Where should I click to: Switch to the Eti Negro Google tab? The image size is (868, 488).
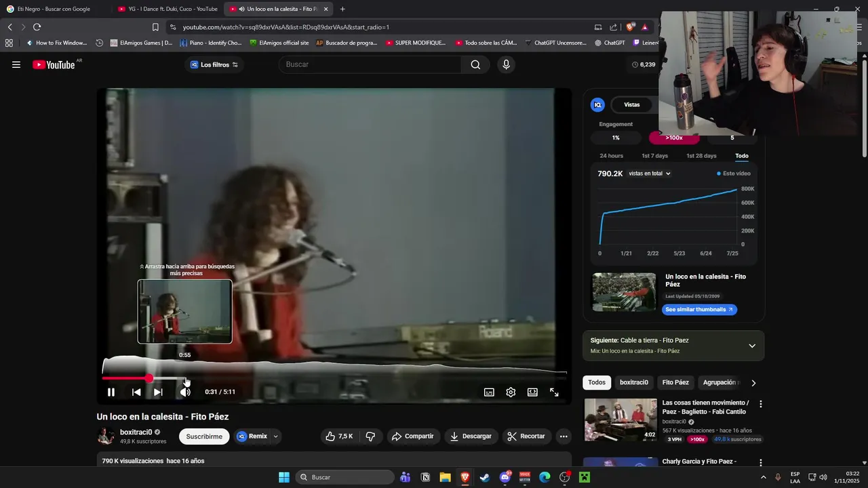[54, 9]
